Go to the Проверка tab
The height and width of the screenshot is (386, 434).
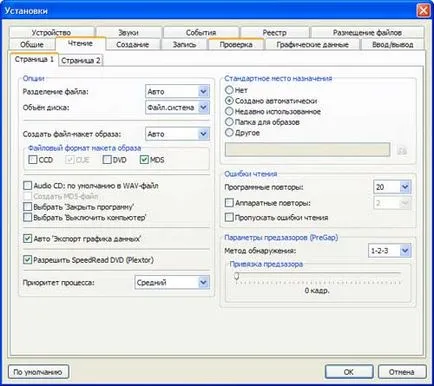tap(236, 44)
